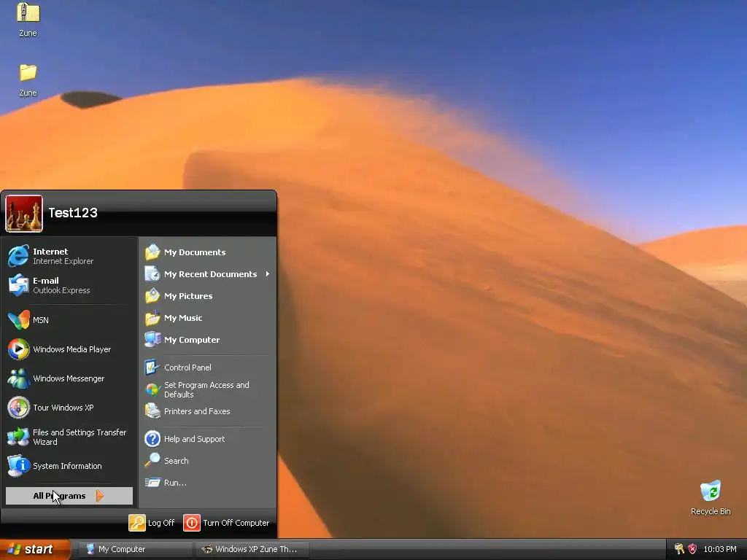Viewport: 747px width, 560px height.
Task: Open Control Panel icon
Action: (152, 367)
